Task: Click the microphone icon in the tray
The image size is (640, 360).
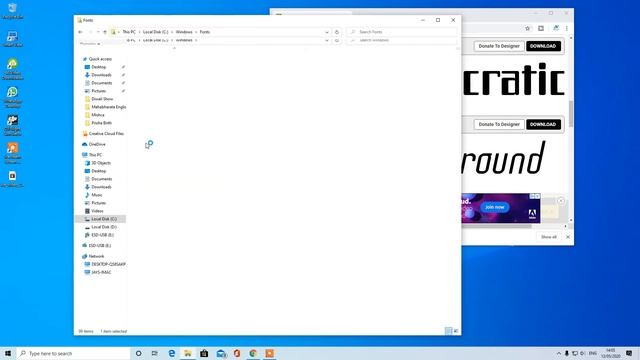Action: pyautogui.click(x=567, y=353)
